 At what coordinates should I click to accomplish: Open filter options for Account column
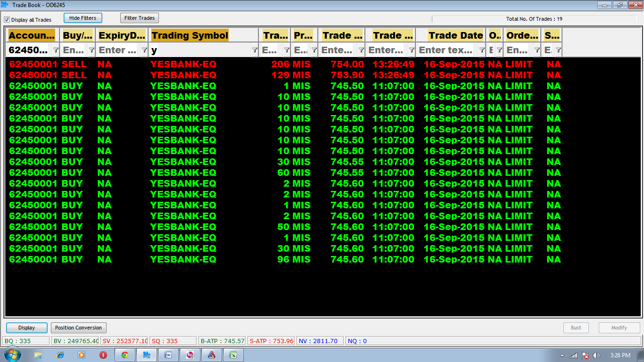tap(56, 50)
